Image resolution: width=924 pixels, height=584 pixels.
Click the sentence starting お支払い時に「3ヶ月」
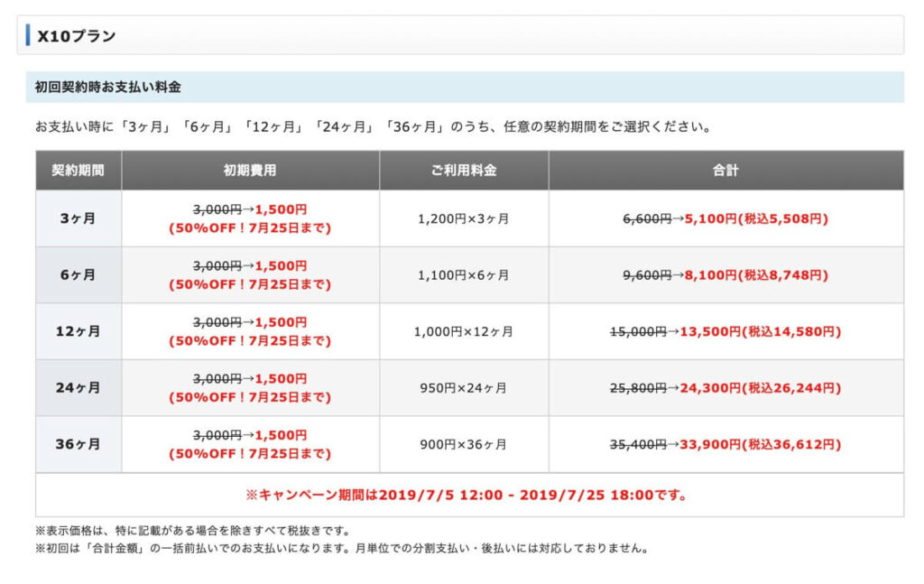point(374,126)
